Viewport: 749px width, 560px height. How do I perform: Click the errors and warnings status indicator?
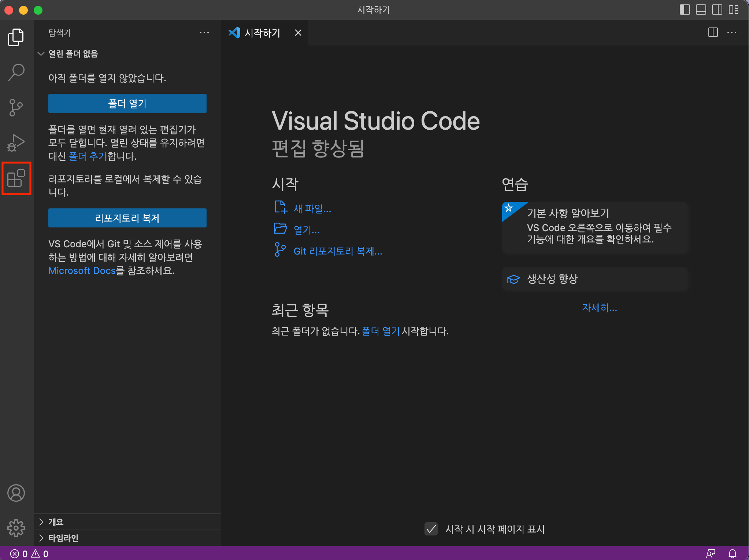(x=29, y=553)
